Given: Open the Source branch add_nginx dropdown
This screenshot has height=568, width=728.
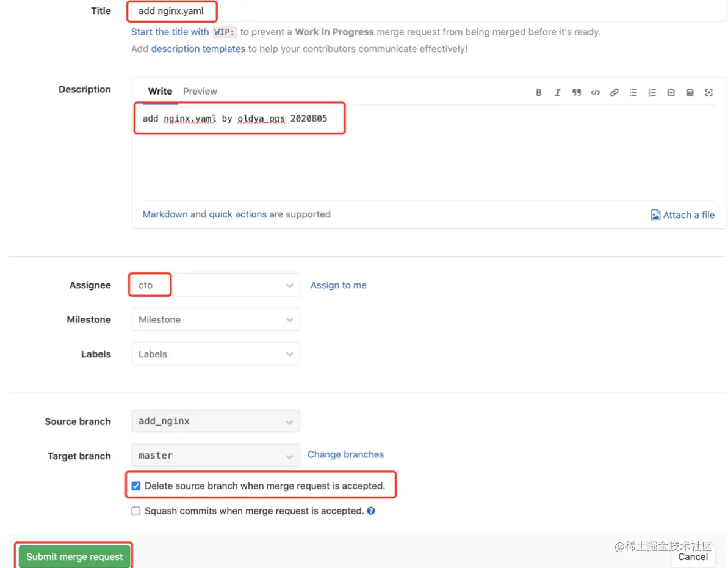Looking at the screenshot, I should pos(215,421).
